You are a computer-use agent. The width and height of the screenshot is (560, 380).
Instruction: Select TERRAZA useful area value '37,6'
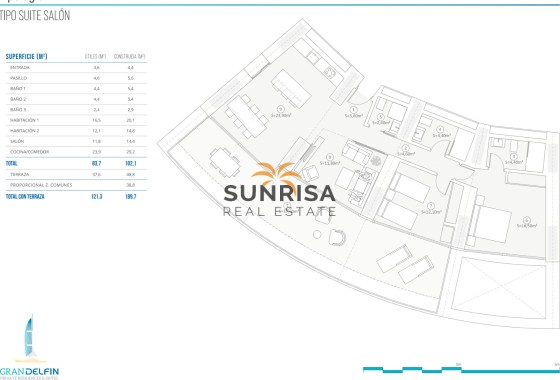coord(96,174)
